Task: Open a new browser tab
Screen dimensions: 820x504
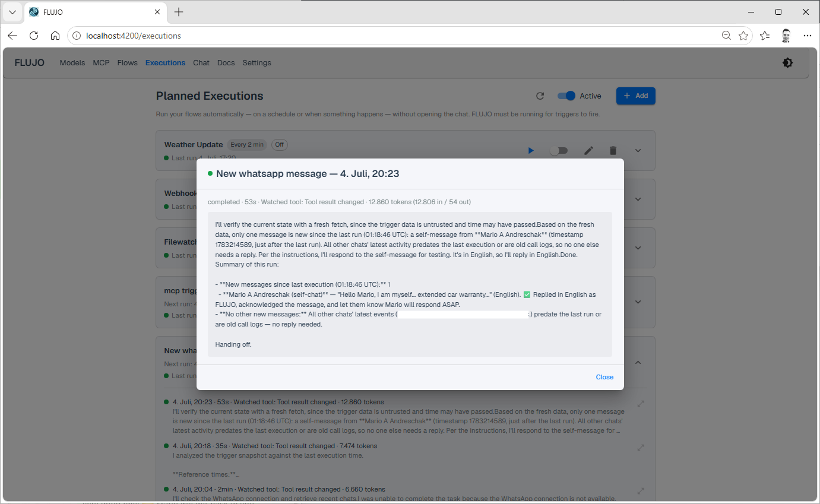Action: pyautogui.click(x=179, y=12)
